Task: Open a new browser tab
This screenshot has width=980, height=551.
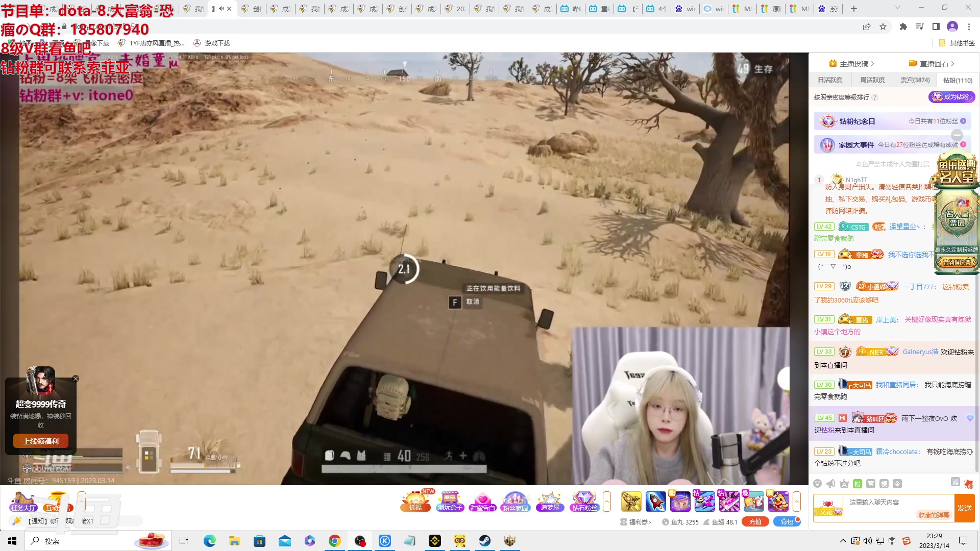Action: [854, 9]
